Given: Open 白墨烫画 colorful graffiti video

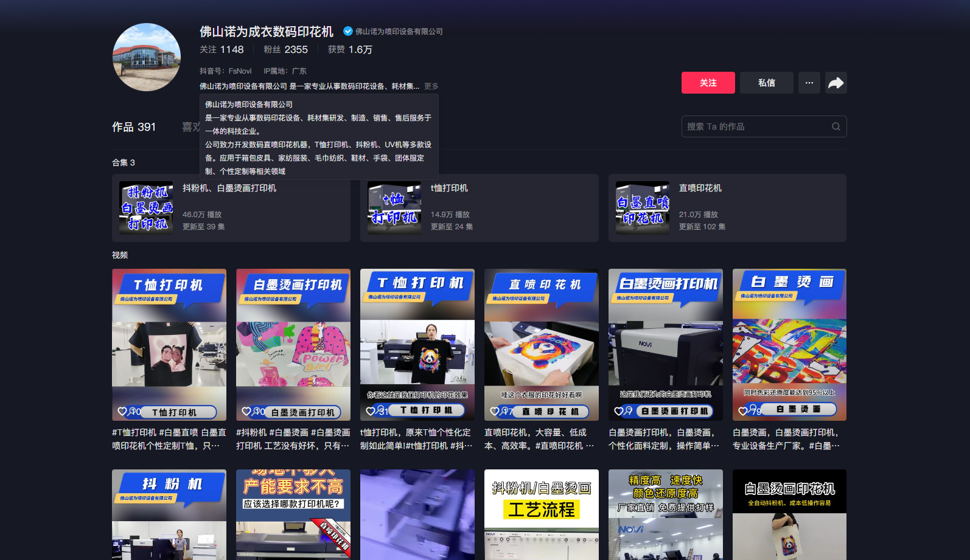Looking at the screenshot, I should 790,345.
